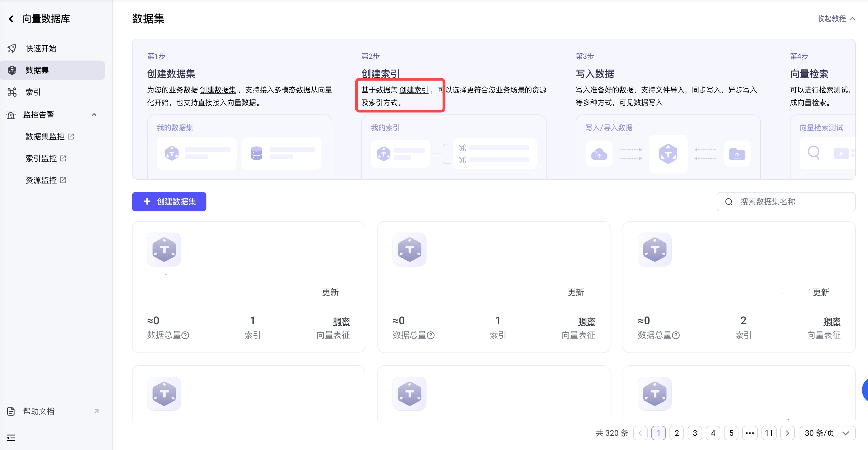Viewport: 868px width, 450px height.
Task: Click the 创建索引 link in step 2
Action: coord(413,90)
